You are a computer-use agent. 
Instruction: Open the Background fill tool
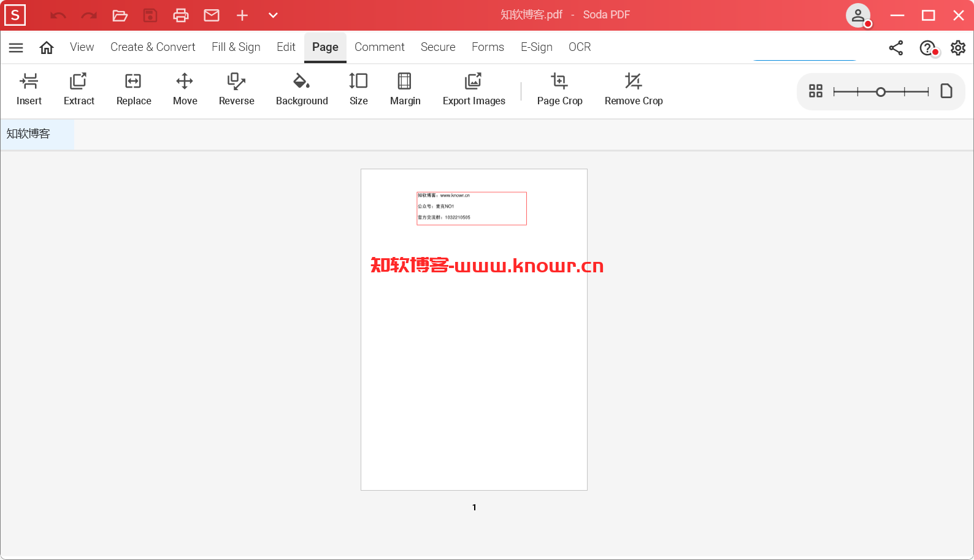[x=302, y=90]
